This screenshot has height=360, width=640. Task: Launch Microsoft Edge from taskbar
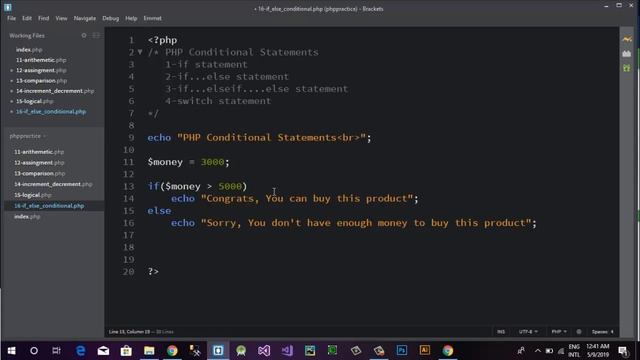[x=81, y=351]
